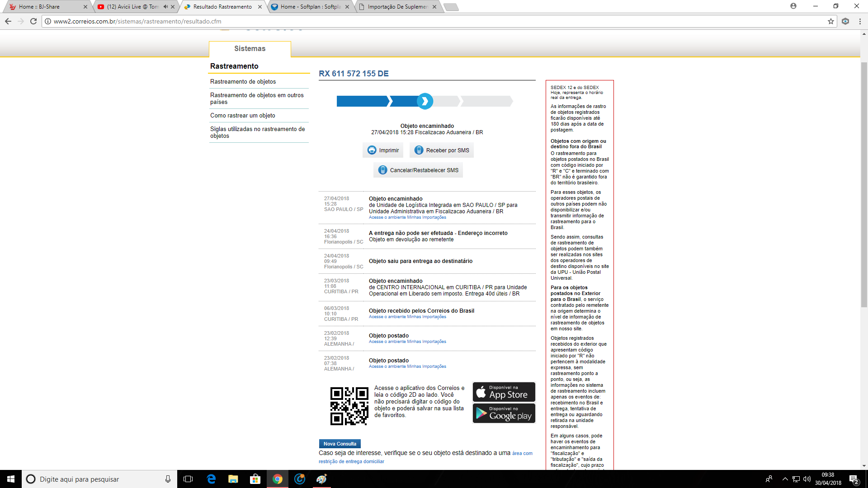Bookmark this page with the star icon
The height and width of the screenshot is (488, 868).
(x=830, y=21)
